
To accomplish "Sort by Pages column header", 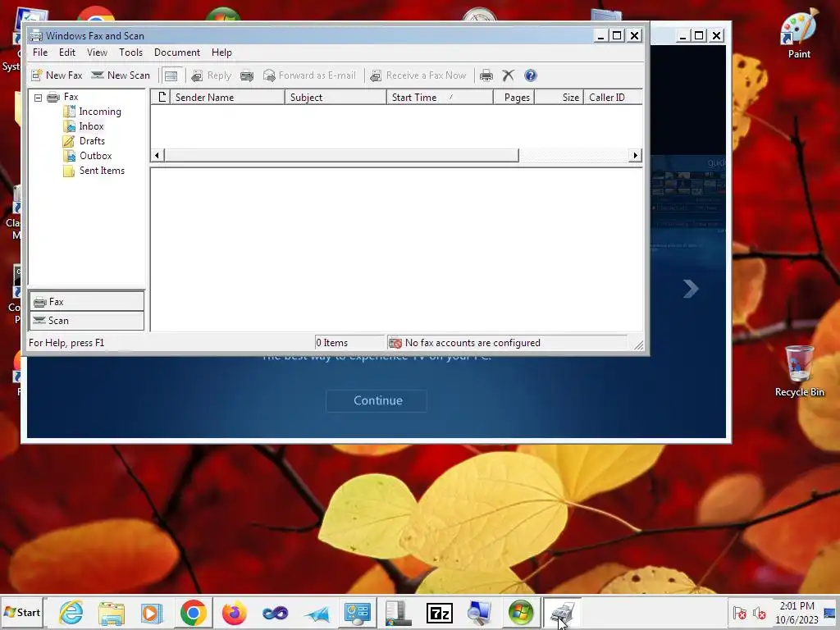I will click(514, 97).
